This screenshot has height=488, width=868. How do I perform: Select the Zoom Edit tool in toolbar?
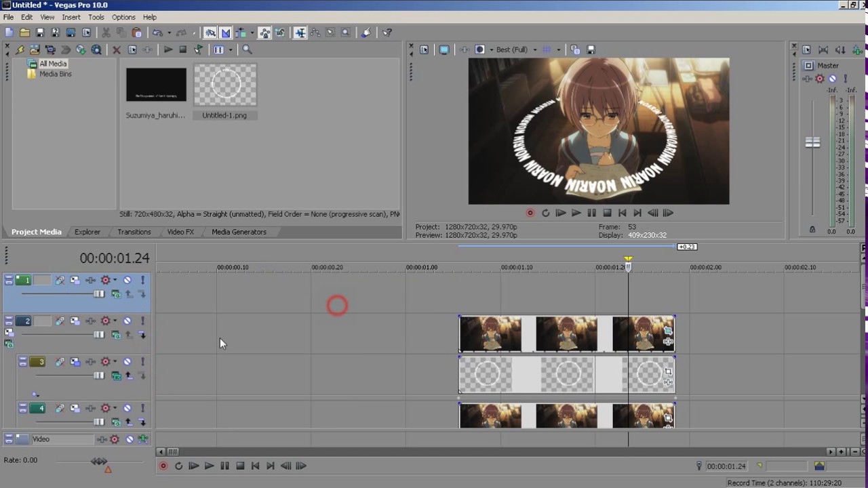click(345, 33)
